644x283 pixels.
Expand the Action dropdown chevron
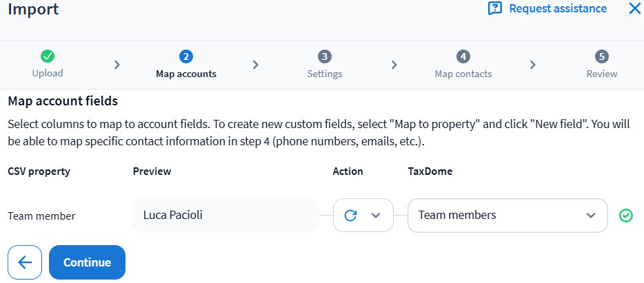376,216
